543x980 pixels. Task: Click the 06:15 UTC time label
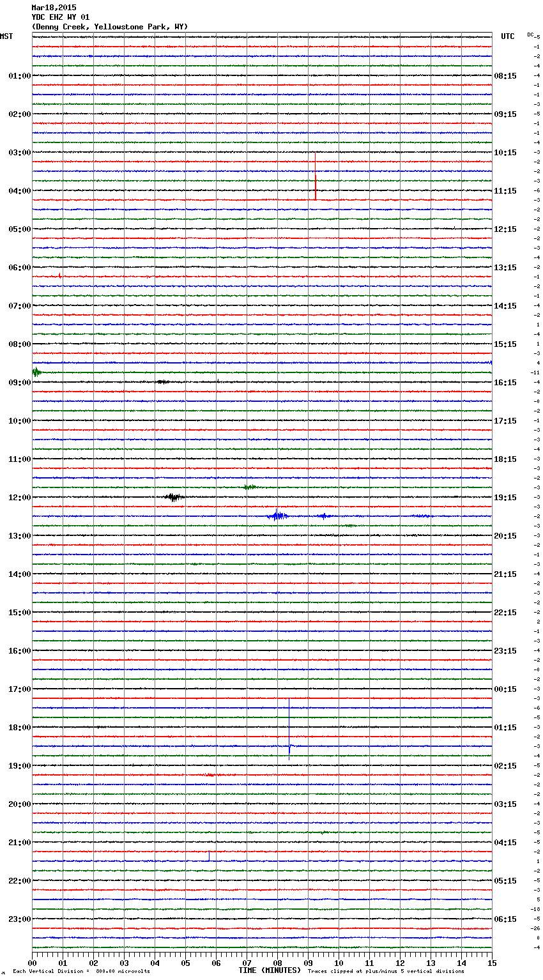[x=505, y=919]
